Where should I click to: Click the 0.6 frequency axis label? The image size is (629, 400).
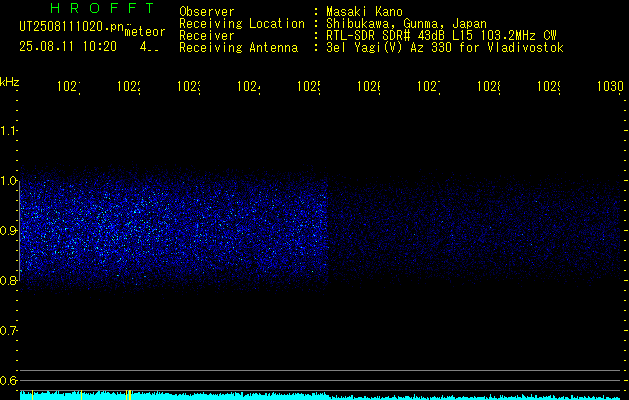pyautogui.click(x=8, y=380)
